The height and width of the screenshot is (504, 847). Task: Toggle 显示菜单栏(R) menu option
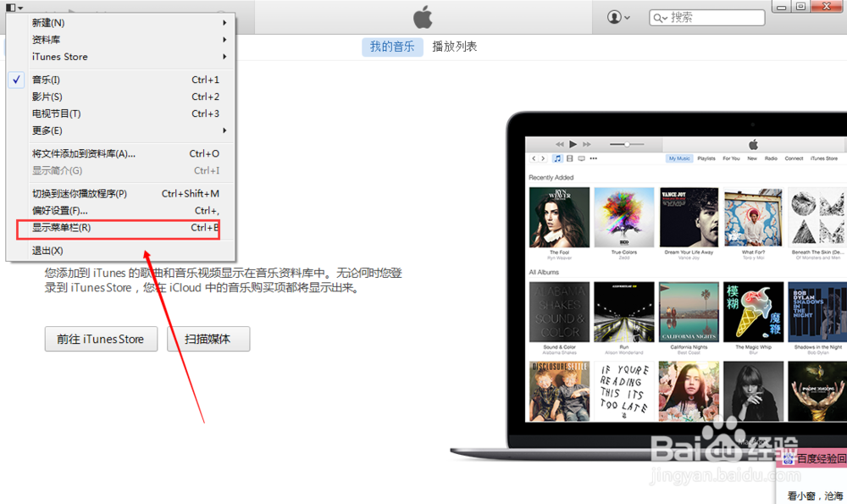[119, 228]
